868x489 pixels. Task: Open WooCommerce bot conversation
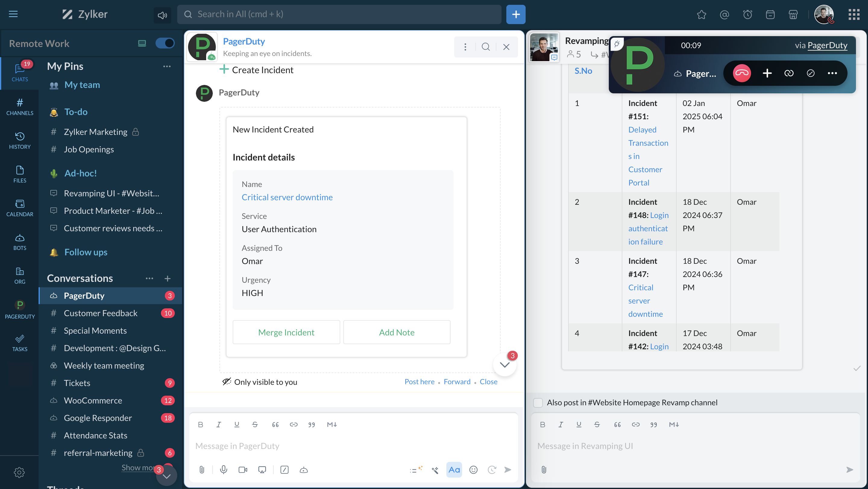click(111, 400)
